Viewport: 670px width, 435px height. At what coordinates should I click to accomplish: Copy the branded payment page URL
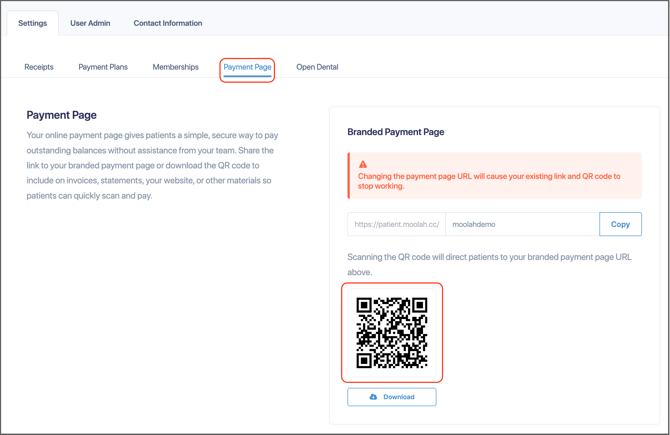(620, 224)
